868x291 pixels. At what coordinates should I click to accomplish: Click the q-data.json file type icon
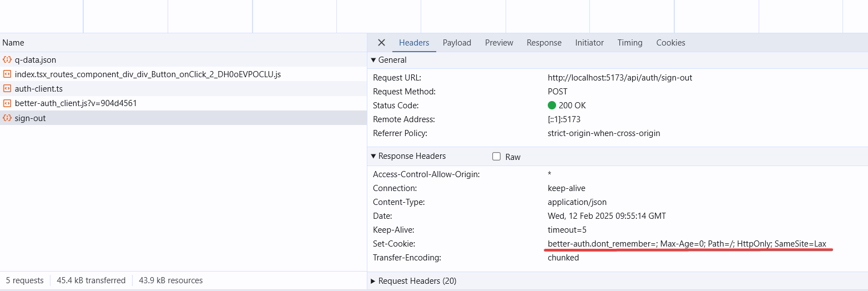pyautogui.click(x=7, y=60)
